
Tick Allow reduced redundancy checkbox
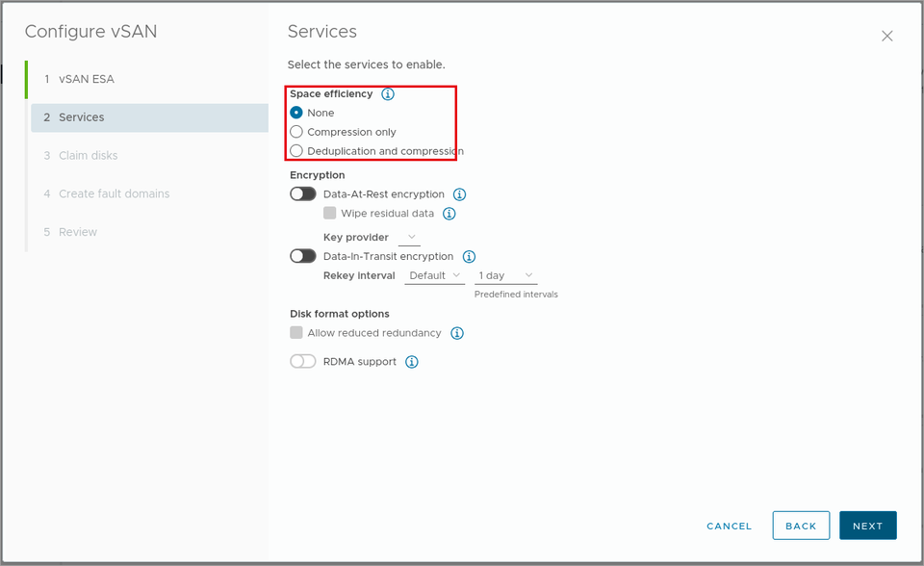pyautogui.click(x=296, y=332)
